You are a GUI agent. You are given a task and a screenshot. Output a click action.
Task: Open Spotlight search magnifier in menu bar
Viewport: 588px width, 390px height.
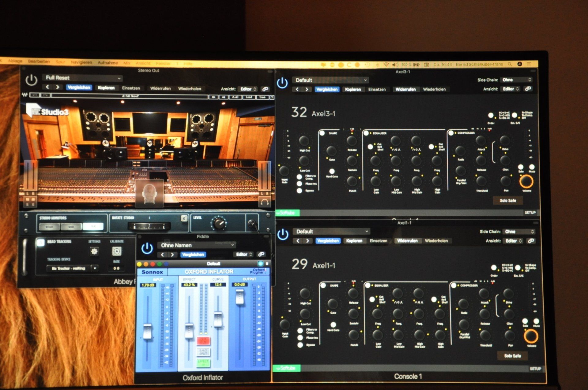coord(510,64)
